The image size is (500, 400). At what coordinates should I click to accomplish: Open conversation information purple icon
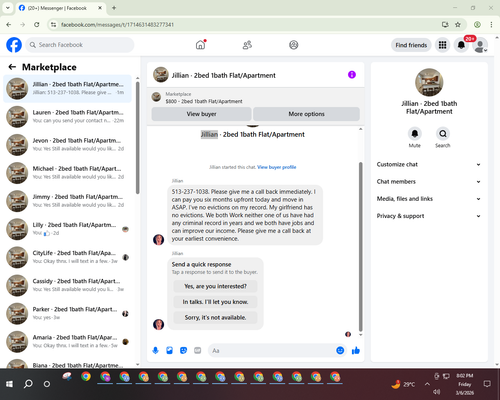[352, 75]
